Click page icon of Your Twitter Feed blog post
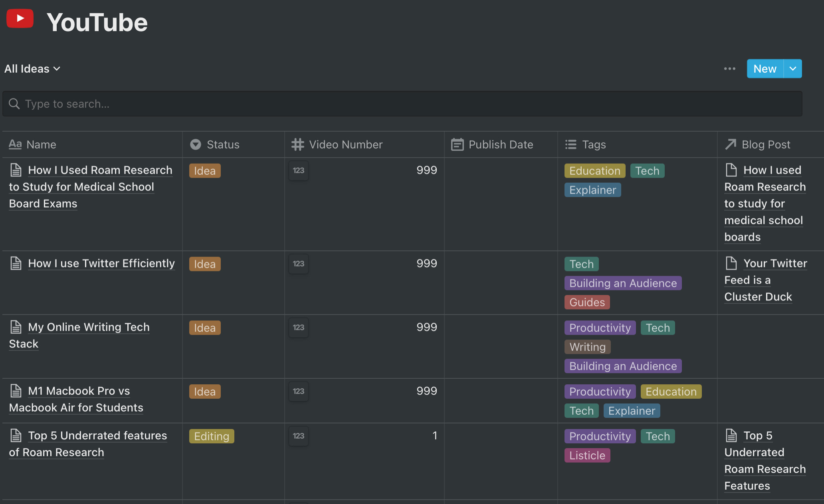Viewport: 824px width, 504px height. [x=731, y=263]
